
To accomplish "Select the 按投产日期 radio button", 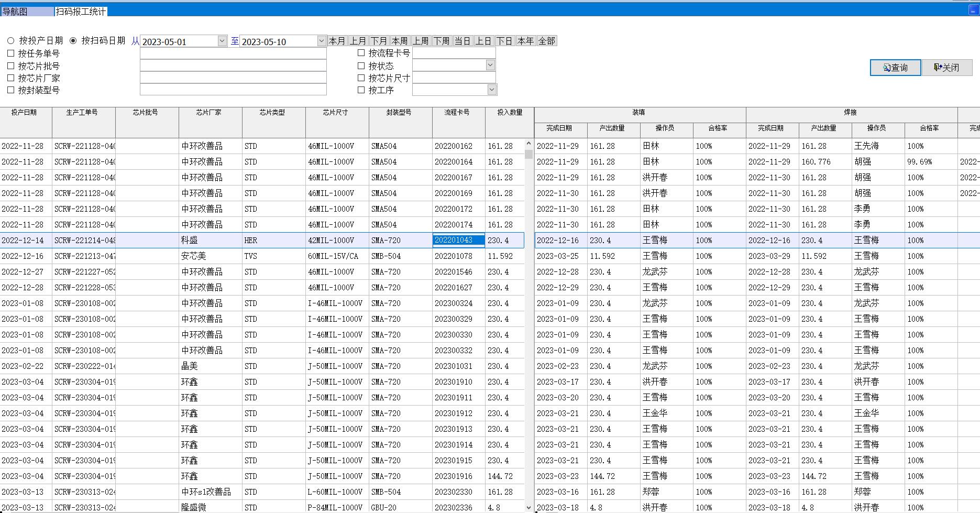I will 11,41.
